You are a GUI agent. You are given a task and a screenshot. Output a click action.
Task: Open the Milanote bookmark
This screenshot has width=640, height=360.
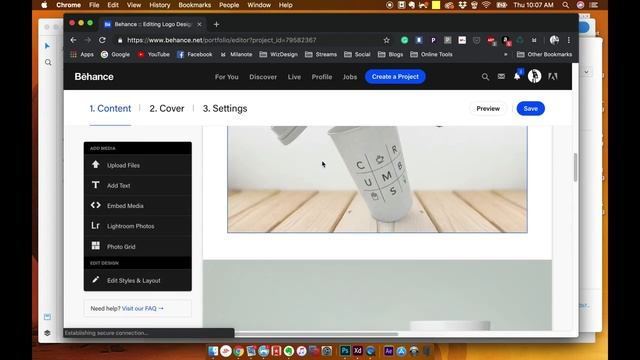pyautogui.click(x=236, y=54)
